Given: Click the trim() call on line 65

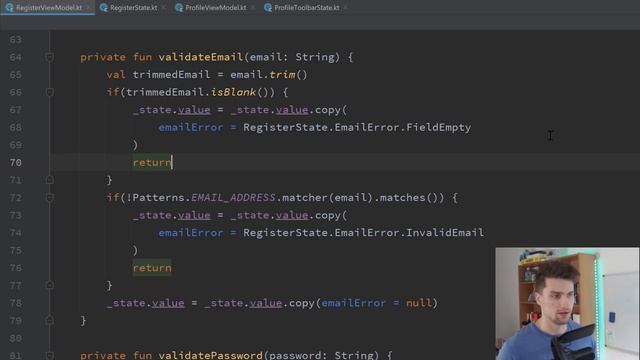Looking at the screenshot, I should (x=288, y=75).
